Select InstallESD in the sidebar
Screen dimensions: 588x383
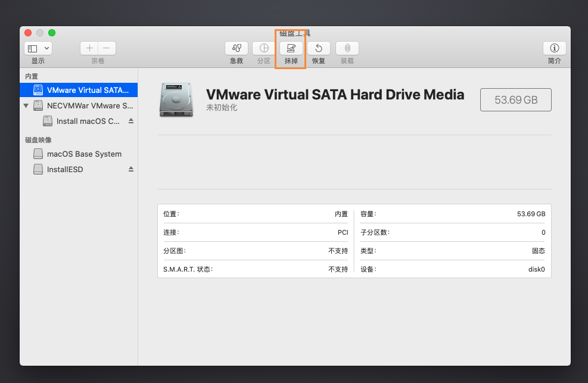tap(79, 169)
